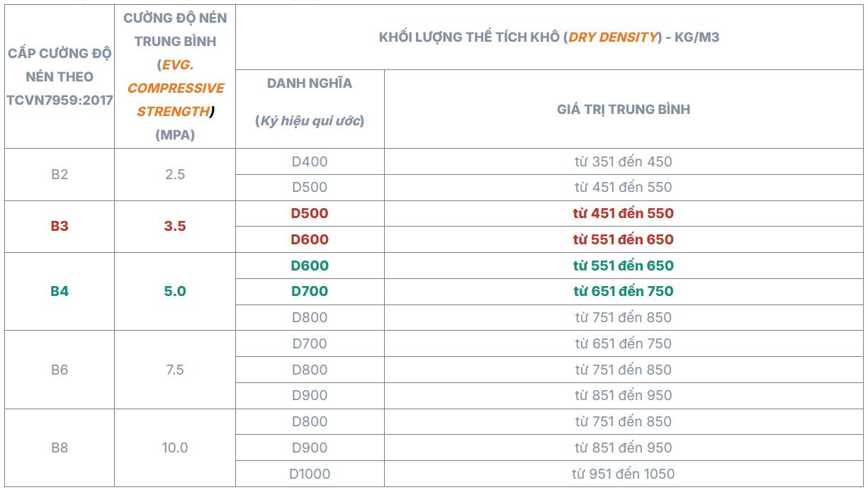The image size is (868, 490).
Task: Click the B3 strength grade cell
Action: click(x=60, y=227)
